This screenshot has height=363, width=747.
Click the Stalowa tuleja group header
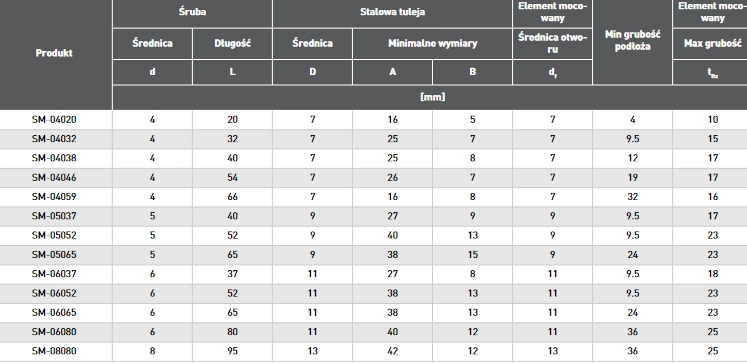pos(392,12)
